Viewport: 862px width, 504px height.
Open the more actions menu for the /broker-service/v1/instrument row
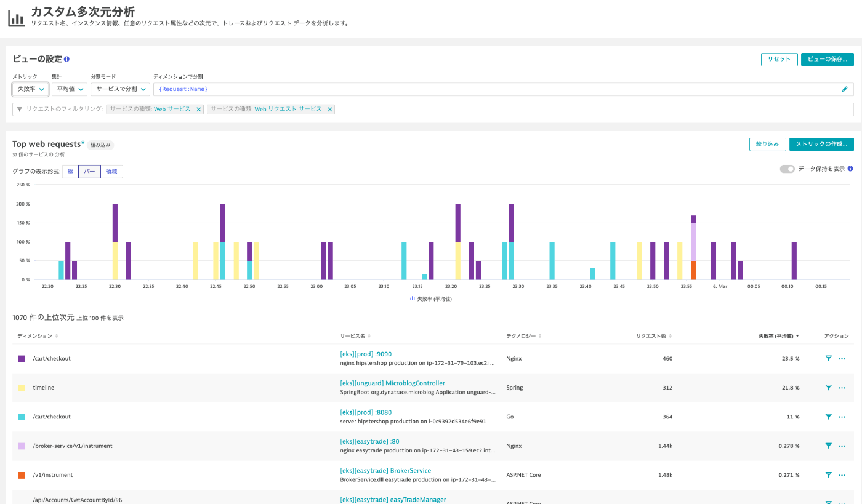coord(842,446)
